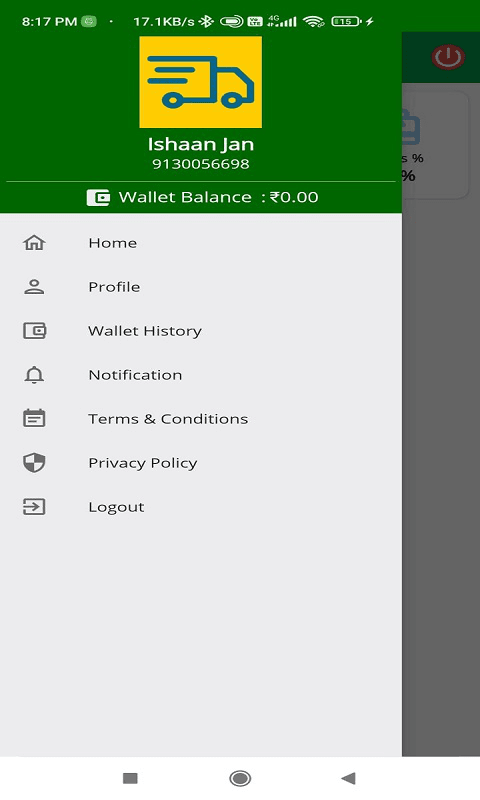Image resolution: width=480 pixels, height=800 pixels.
Task: Open the Home menu item
Action: coord(201,243)
